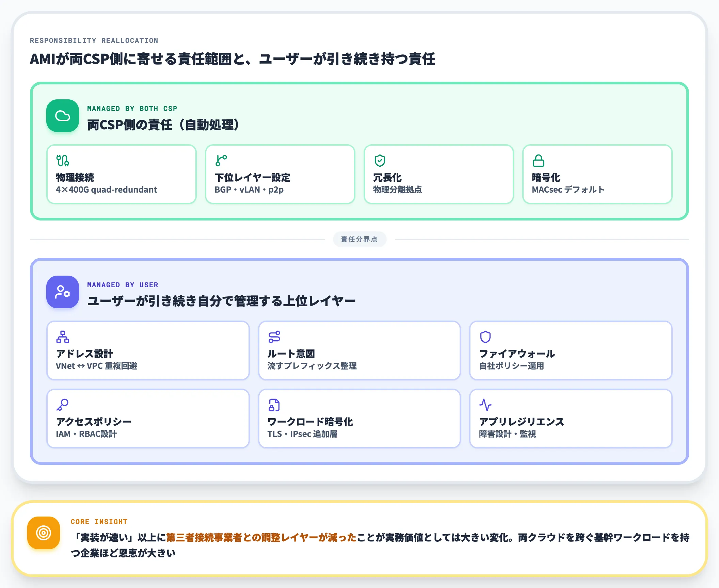Click the orange target icon in Core Insight
Viewport: 719px width, 588px height.
coord(44,533)
